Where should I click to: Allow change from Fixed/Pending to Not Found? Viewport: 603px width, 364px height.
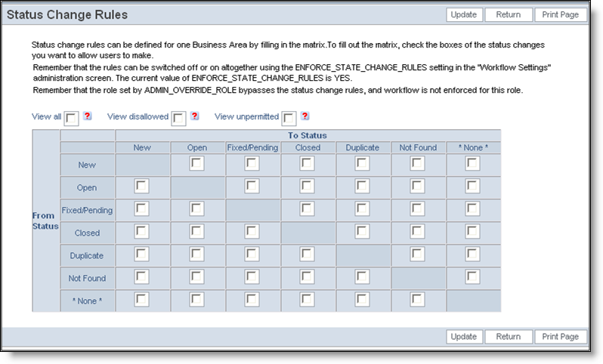coord(417,208)
